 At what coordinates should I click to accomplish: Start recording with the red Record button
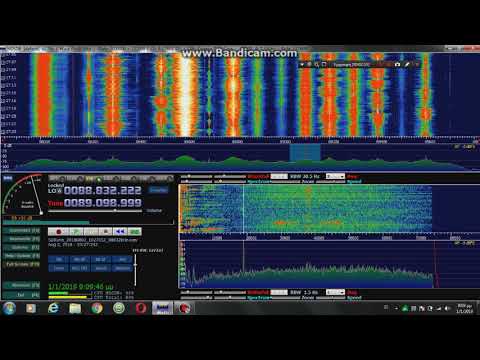click(x=58, y=231)
